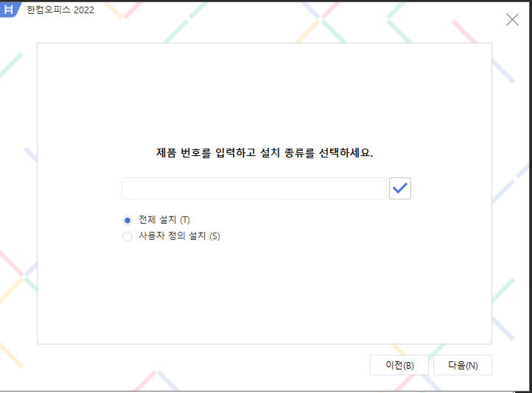Select the 전체 설치 (T) radio button
Screen dimensions: 532x393
coord(127,220)
